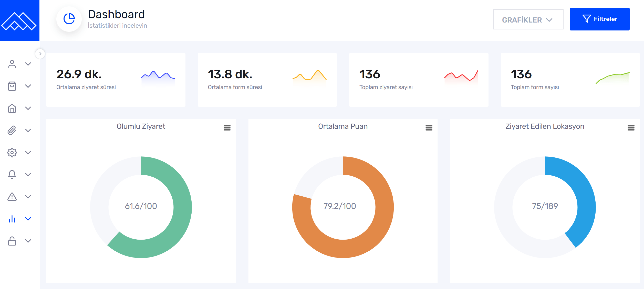Expand chevron next to user icon

pyautogui.click(x=28, y=64)
